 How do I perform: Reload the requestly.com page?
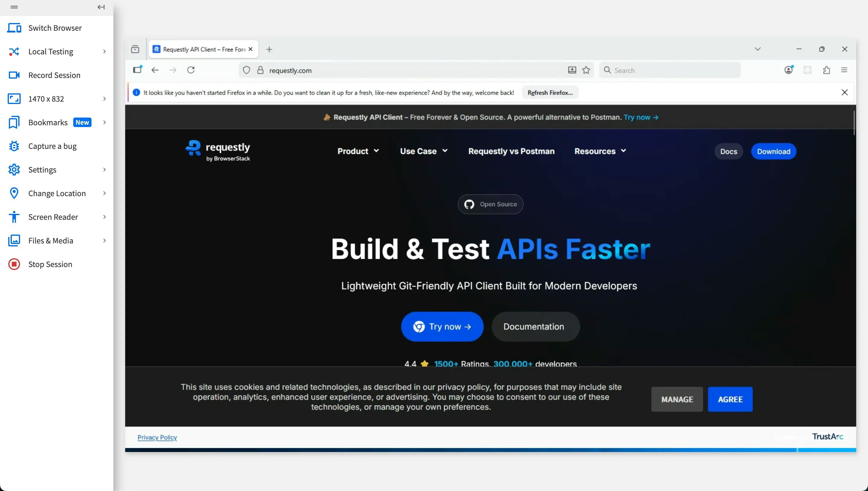[191, 70]
